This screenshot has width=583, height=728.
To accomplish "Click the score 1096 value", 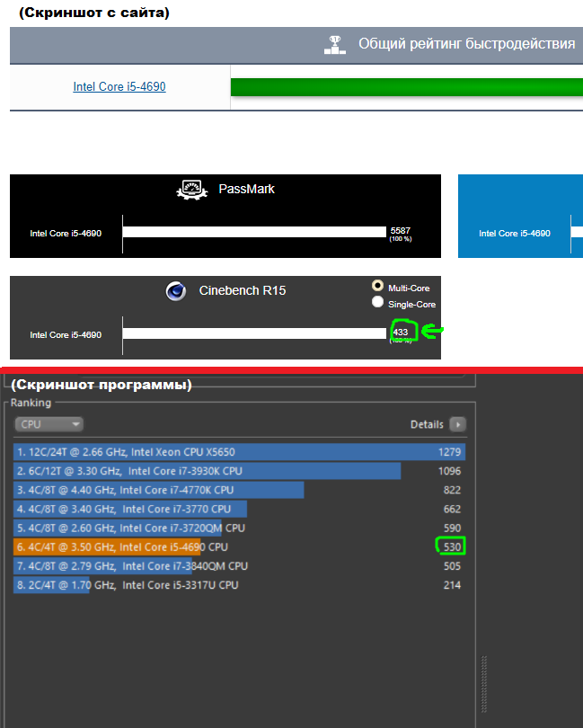I will (449, 471).
